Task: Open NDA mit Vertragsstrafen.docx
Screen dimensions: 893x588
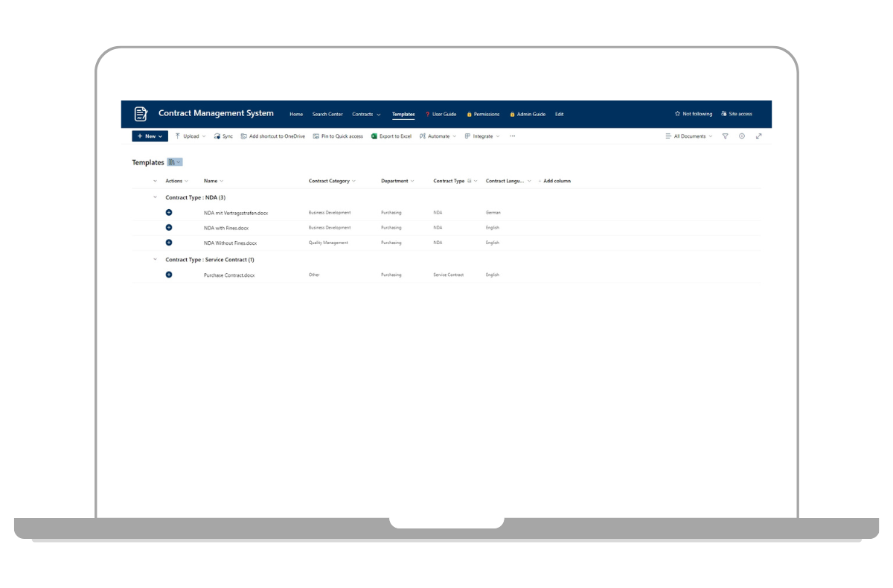Action: point(236,213)
